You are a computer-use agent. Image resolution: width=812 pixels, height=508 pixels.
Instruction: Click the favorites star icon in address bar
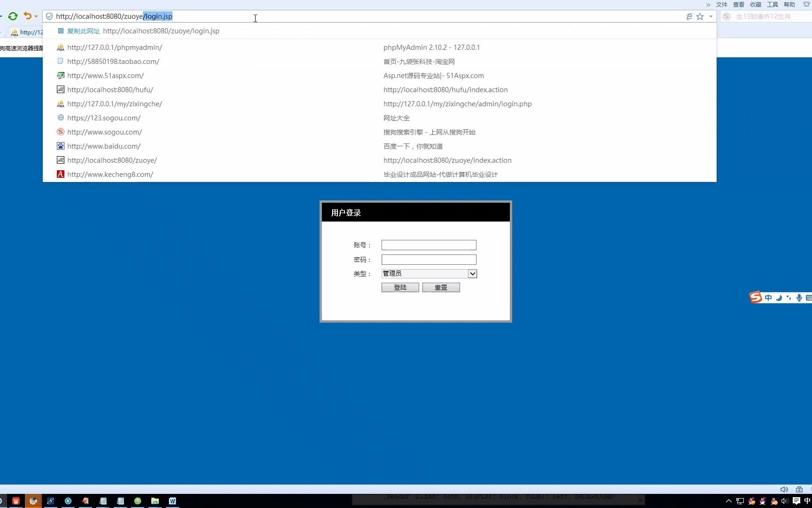pos(700,16)
